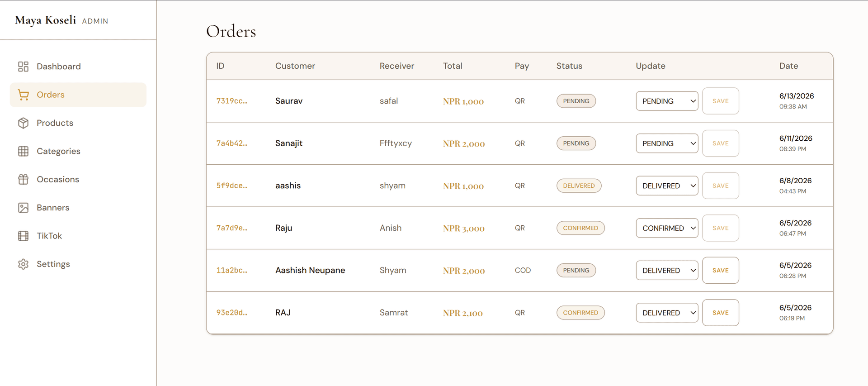Screen dimensions: 868x386
Task: Click the date 6/8/2026
Action: coord(796,181)
